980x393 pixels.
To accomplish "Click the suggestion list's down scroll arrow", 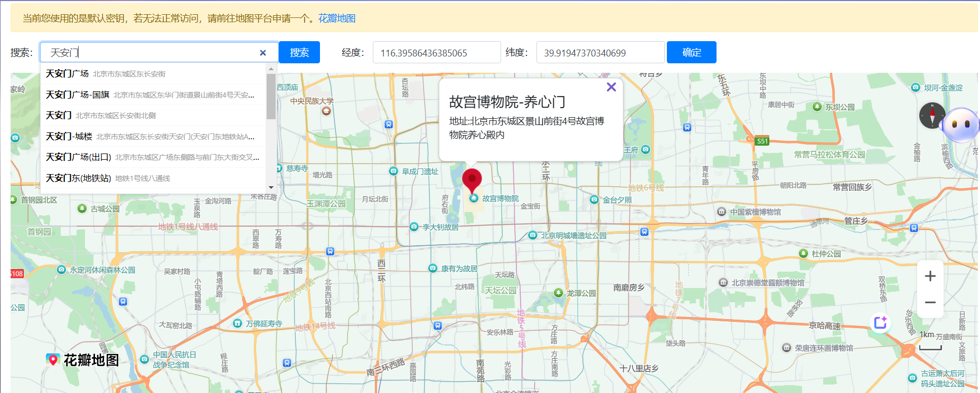I will 271,187.
